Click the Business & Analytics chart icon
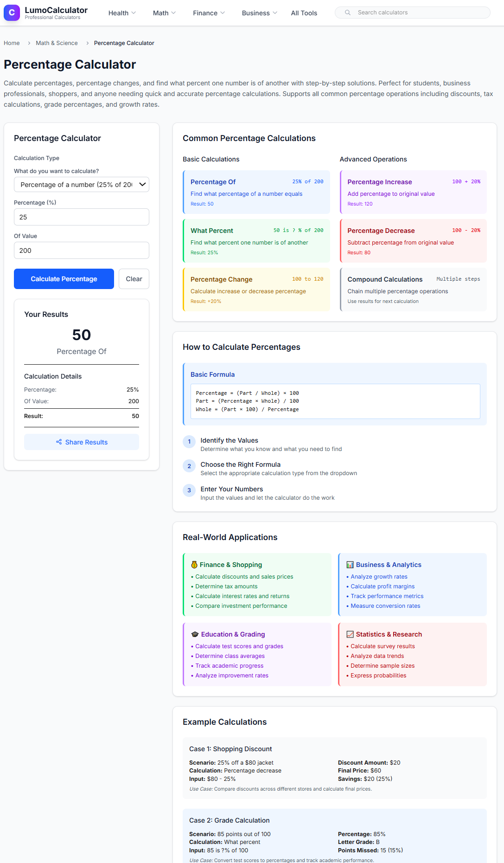The height and width of the screenshot is (863, 504). point(350,565)
